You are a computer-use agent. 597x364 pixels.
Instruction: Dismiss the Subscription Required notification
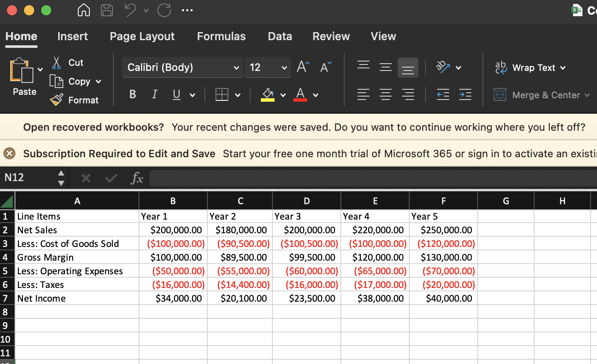[9, 153]
